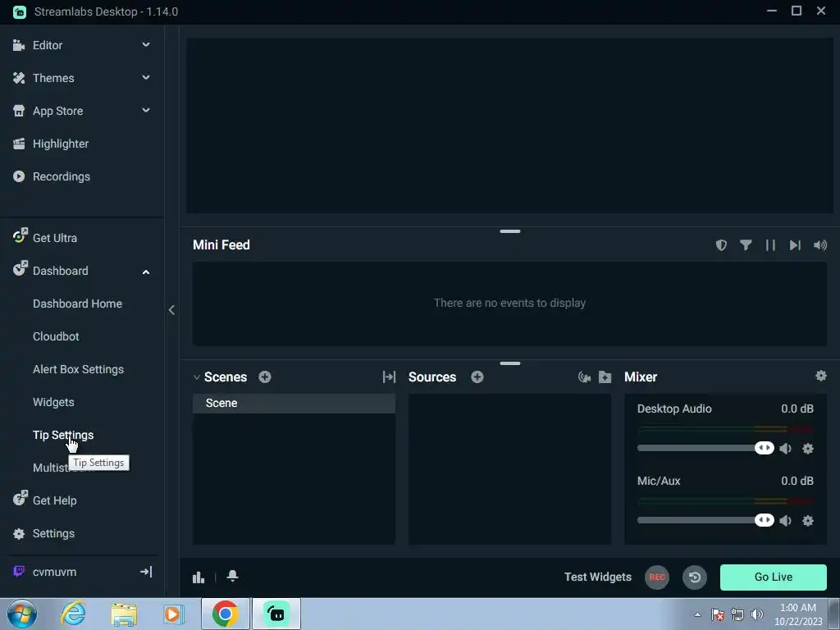
Task: Add a new scene with plus icon
Action: click(x=265, y=377)
